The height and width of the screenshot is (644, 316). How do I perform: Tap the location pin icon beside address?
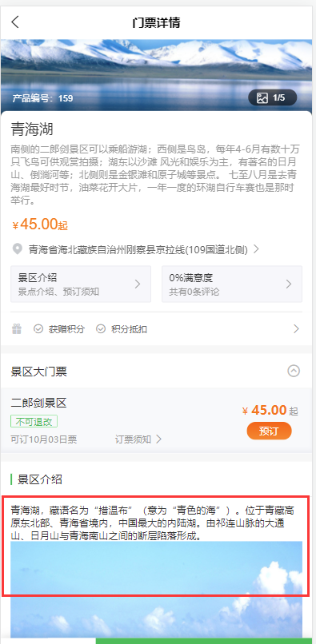[x=17, y=249]
